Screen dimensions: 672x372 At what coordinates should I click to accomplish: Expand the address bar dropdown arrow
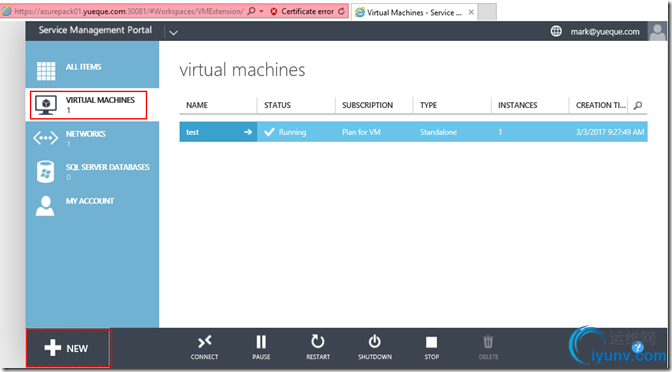click(x=262, y=12)
